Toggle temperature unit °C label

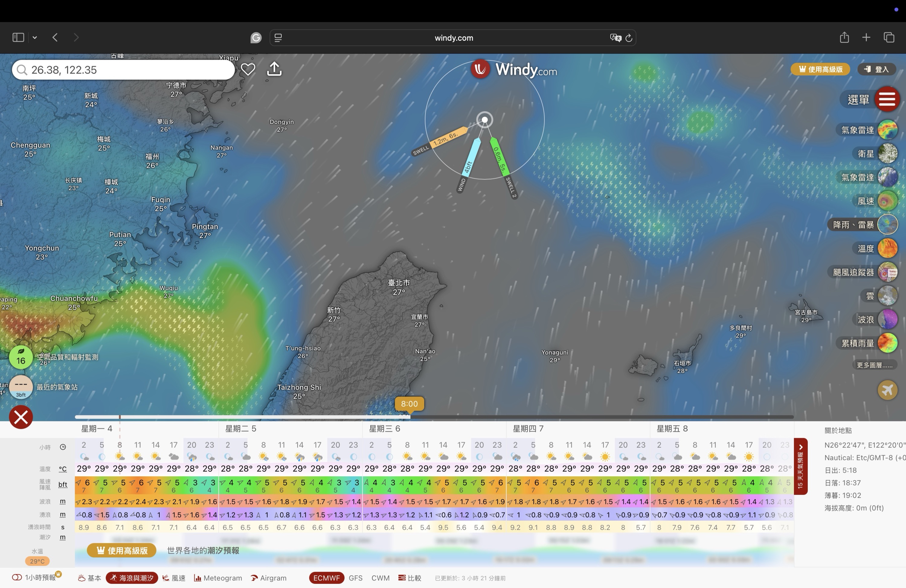(x=63, y=469)
